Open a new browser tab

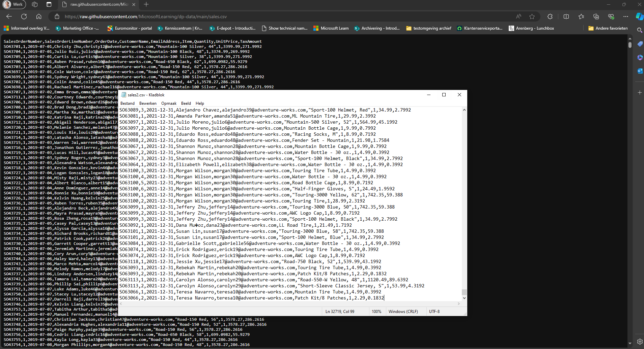tap(146, 4)
